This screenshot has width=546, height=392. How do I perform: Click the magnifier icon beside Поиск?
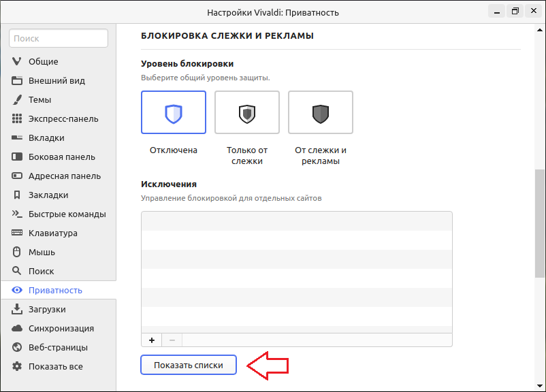[x=17, y=270]
